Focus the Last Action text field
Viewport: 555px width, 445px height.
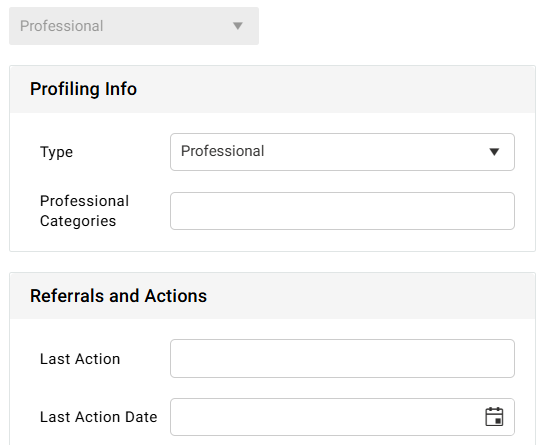point(342,358)
